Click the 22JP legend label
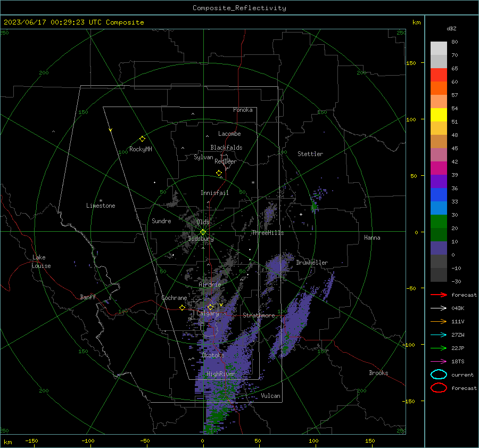Screen dimensions: 479x448 tap(458, 348)
